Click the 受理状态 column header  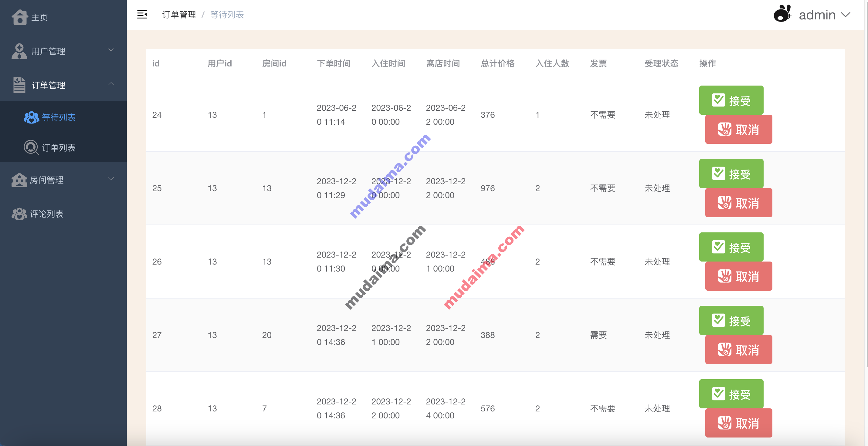(661, 63)
